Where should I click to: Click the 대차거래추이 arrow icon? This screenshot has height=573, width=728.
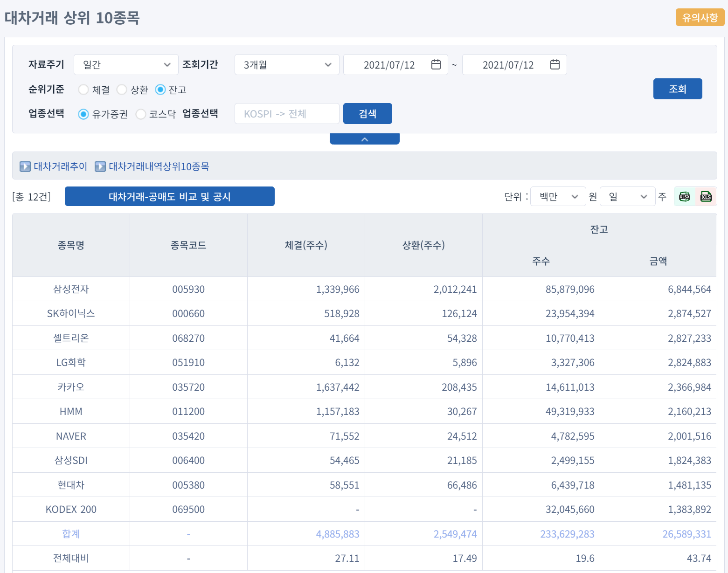[x=25, y=166]
